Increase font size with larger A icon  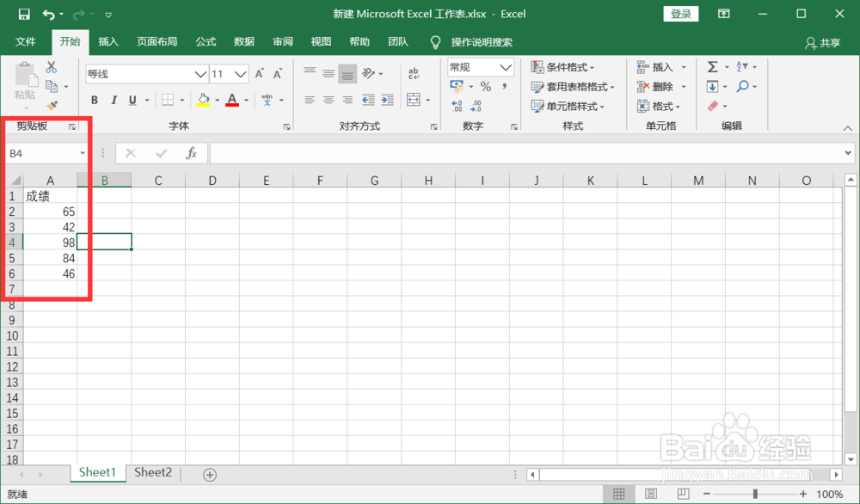260,73
